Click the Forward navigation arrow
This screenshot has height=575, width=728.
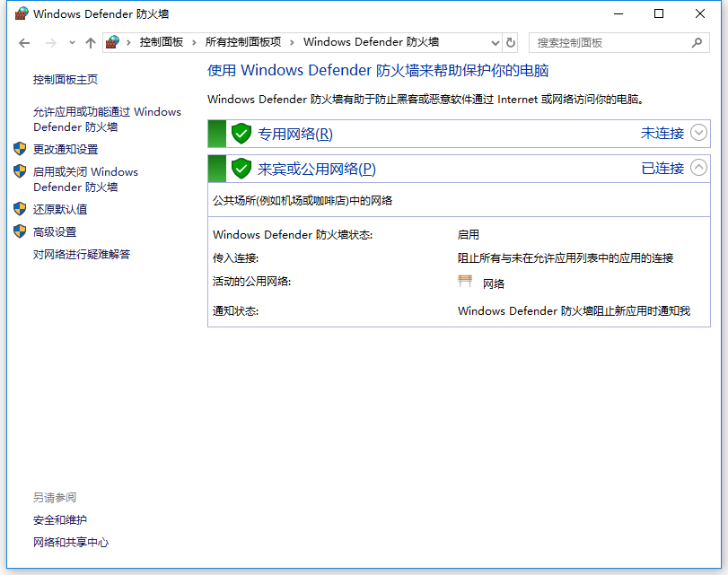coord(50,43)
